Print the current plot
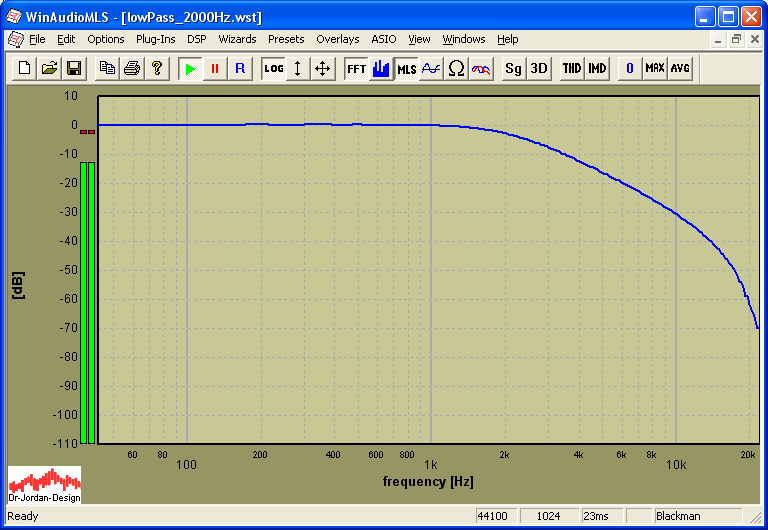Image resolution: width=768 pixels, height=530 pixels. coord(132,68)
